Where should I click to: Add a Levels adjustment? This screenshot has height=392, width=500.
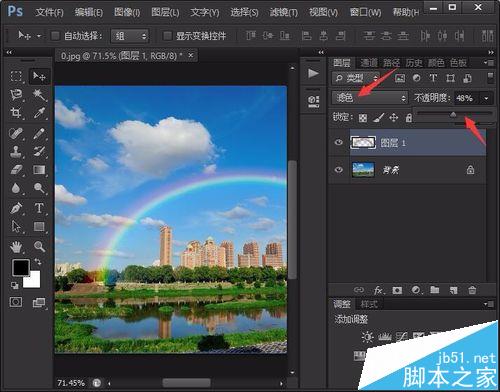pyautogui.click(x=384, y=337)
